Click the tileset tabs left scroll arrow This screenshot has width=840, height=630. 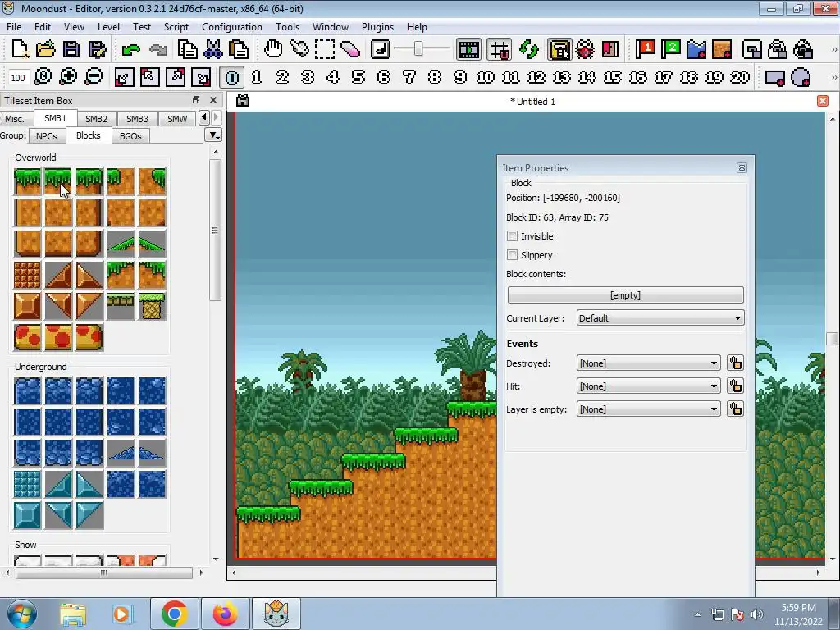(203, 117)
